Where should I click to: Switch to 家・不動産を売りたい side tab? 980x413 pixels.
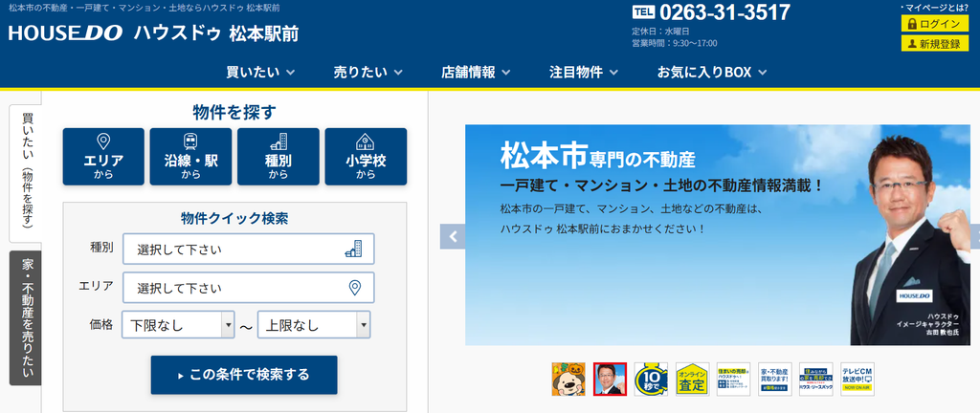pyautogui.click(x=26, y=318)
